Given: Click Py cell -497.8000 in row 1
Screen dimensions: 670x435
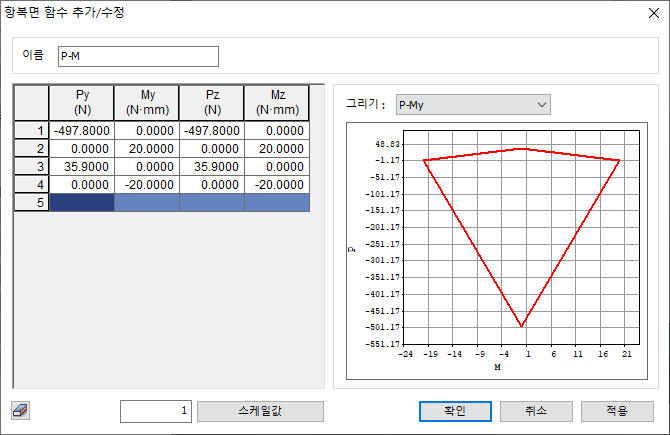Looking at the screenshot, I should 82,130.
